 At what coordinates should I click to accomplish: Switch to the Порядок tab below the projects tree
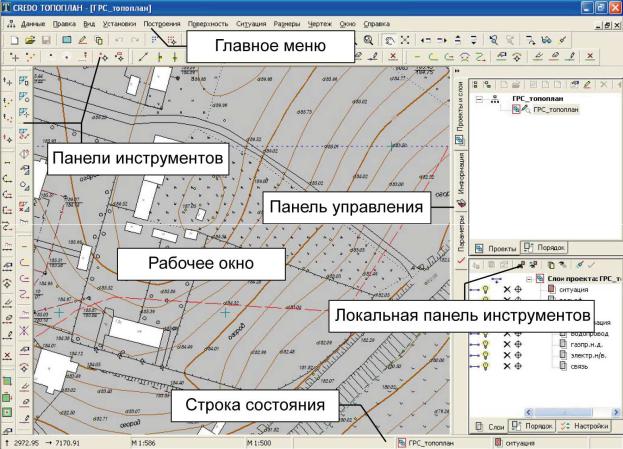point(544,248)
